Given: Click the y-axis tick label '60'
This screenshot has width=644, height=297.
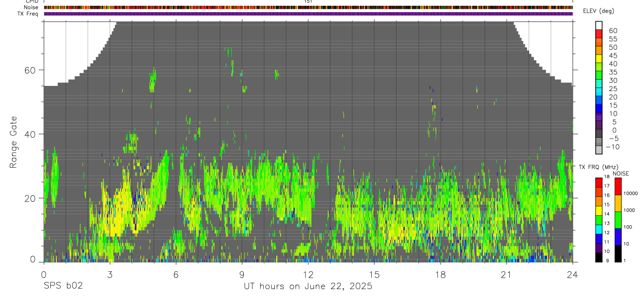Looking at the screenshot, I should click(29, 70).
